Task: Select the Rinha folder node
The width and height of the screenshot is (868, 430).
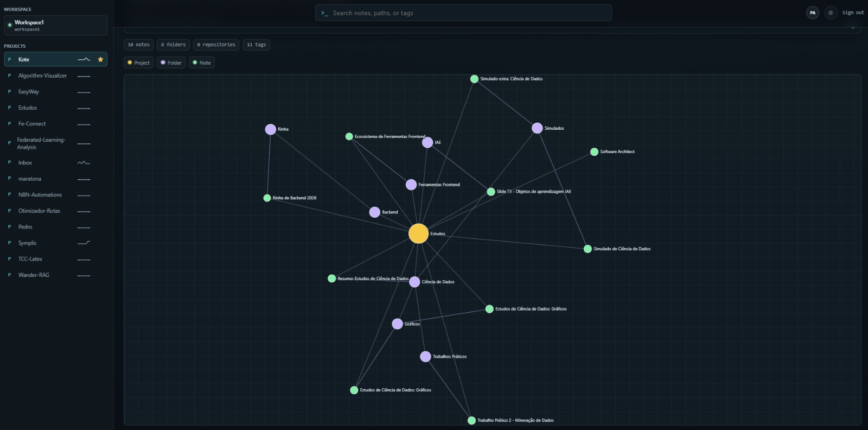Action: click(270, 129)
